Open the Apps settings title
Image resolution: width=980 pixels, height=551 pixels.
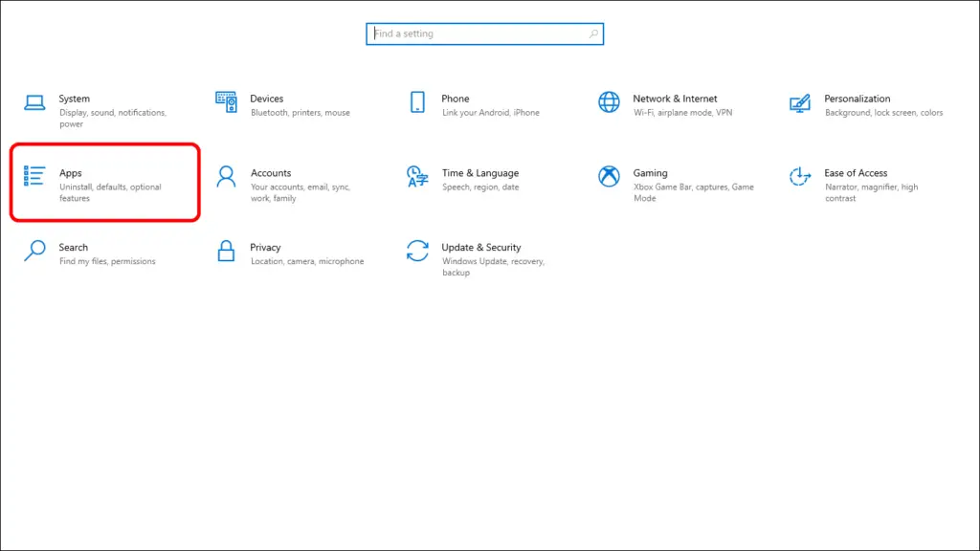tap(71, 173)
